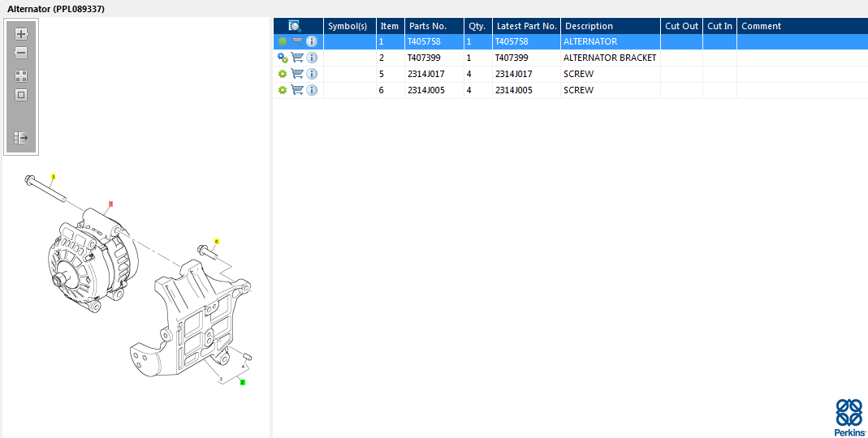
Task: Click the four-squares grid view icon
Action: (21, 76)
